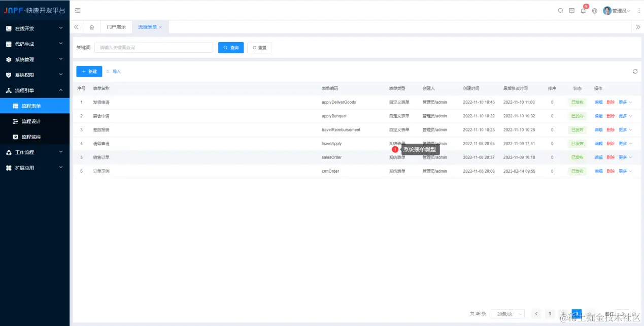This screenshot has width=644, height=326.
Task: Close the 流程表单 tab
Action: pyautogui.click(x=160, y=27)
